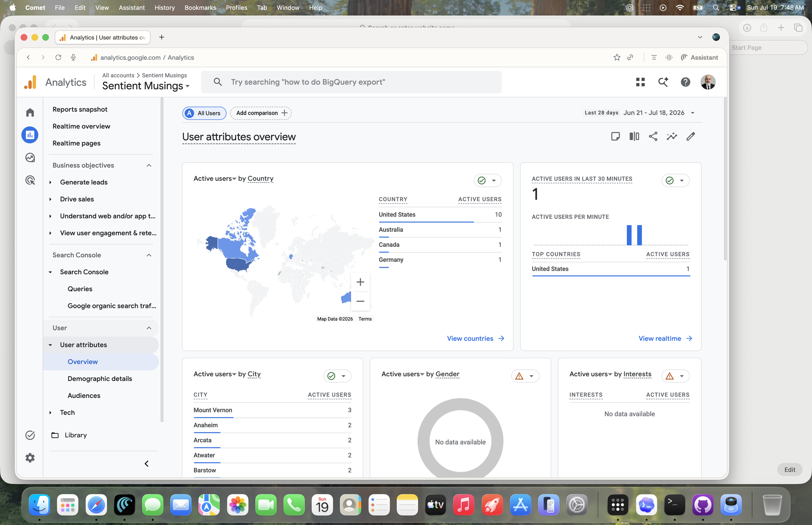Open data quality dropdown on realtime card
Viewport: 812px width, 525px height.
point(675,180)
